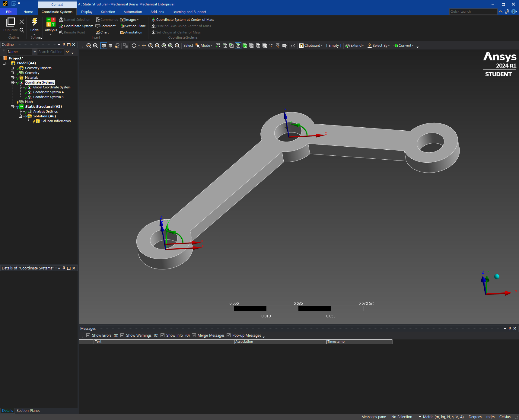
Task: Disable the Merge Messages checkbox
Action: 194,336
